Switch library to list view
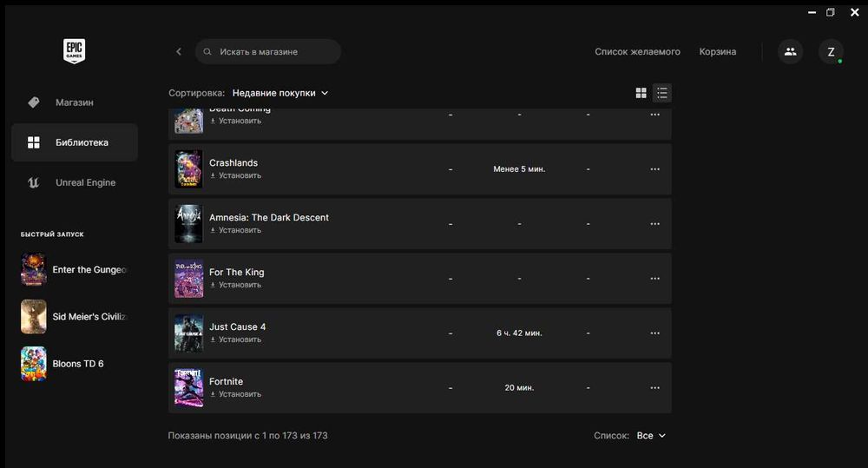 662,93
